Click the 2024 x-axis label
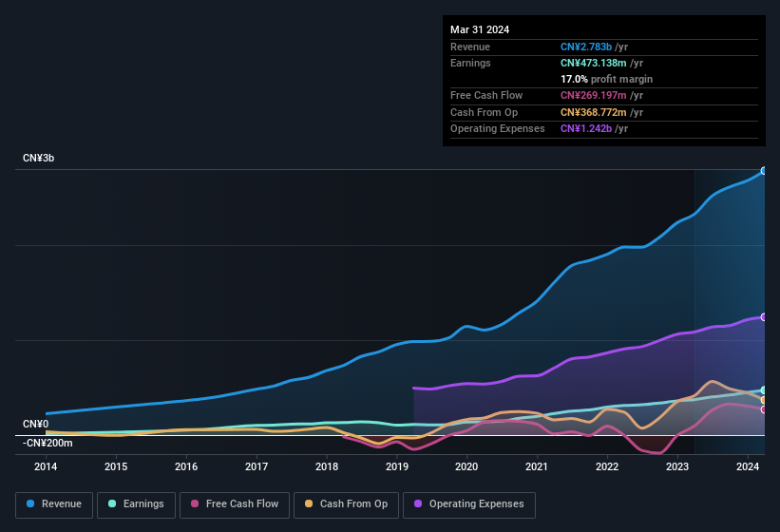 748,466
